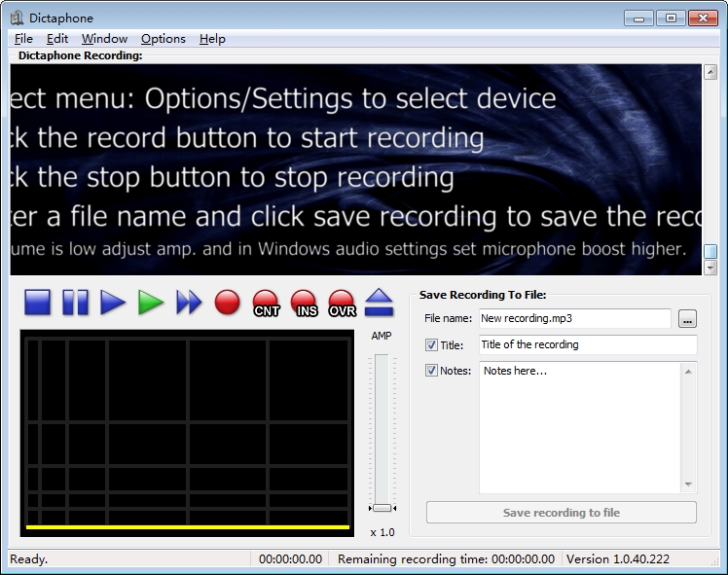Click the 'x 1.0' amplification value
Screen dimensions: 728x575
coord(382,533)
